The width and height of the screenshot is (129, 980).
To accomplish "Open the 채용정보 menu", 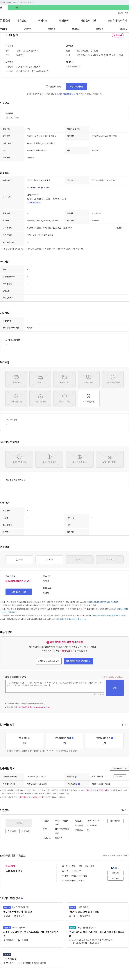I will (22, 21).
